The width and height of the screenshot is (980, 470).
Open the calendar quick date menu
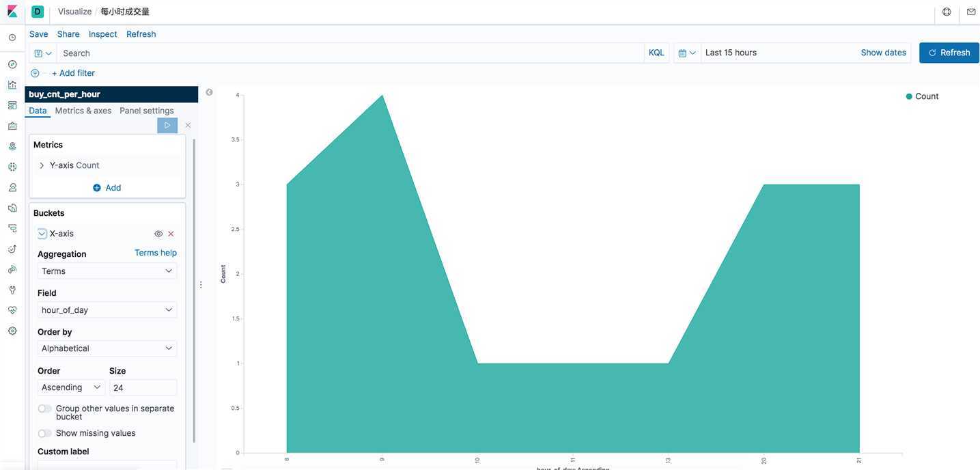point(687,53)
